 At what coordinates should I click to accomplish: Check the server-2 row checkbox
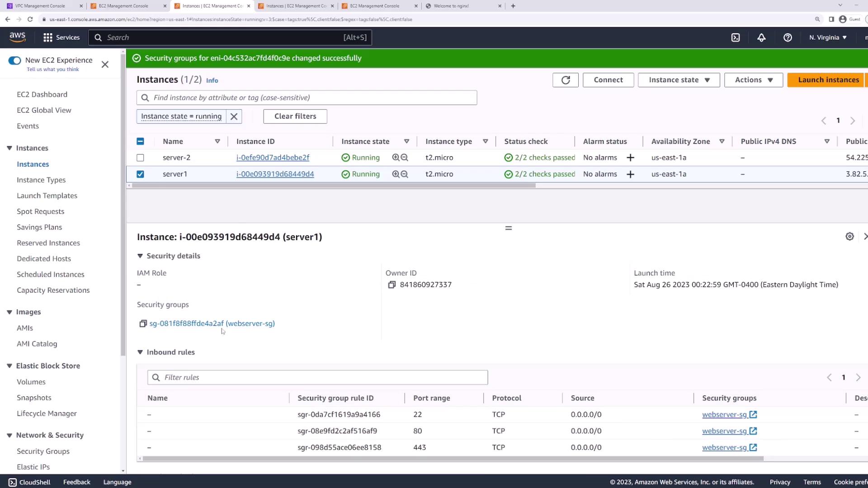click(x=140, y=158)
